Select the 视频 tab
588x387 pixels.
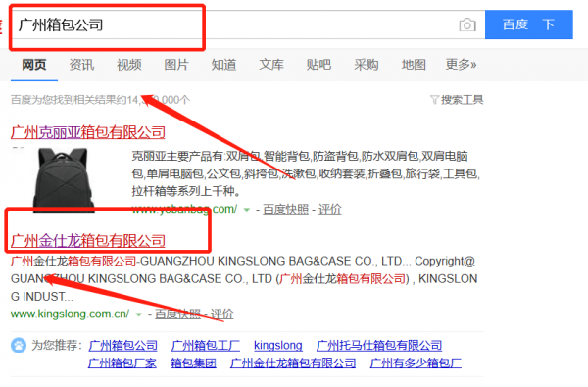click(129, 65)
